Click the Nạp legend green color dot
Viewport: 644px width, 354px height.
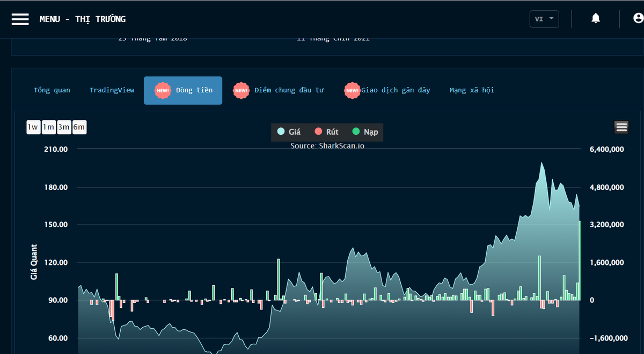(x=356, y=132)
